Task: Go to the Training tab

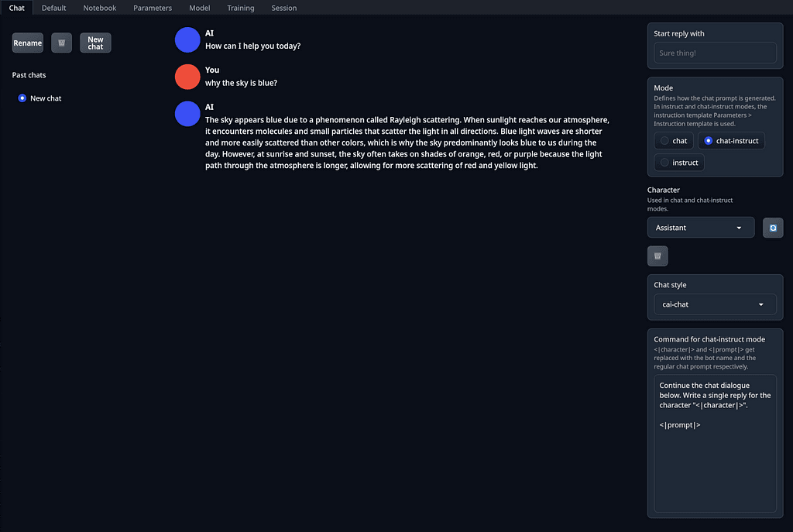Action: (x=240, y=8)
